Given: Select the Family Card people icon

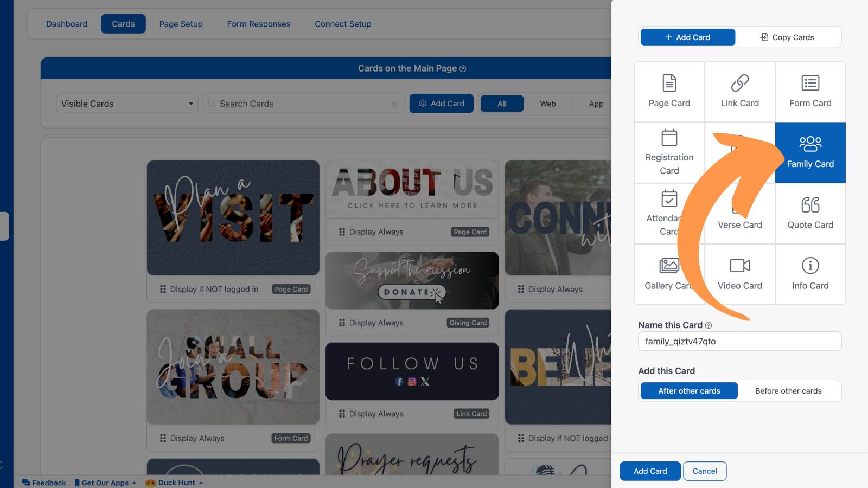Looking at the screenshot, I should (810, 144).
